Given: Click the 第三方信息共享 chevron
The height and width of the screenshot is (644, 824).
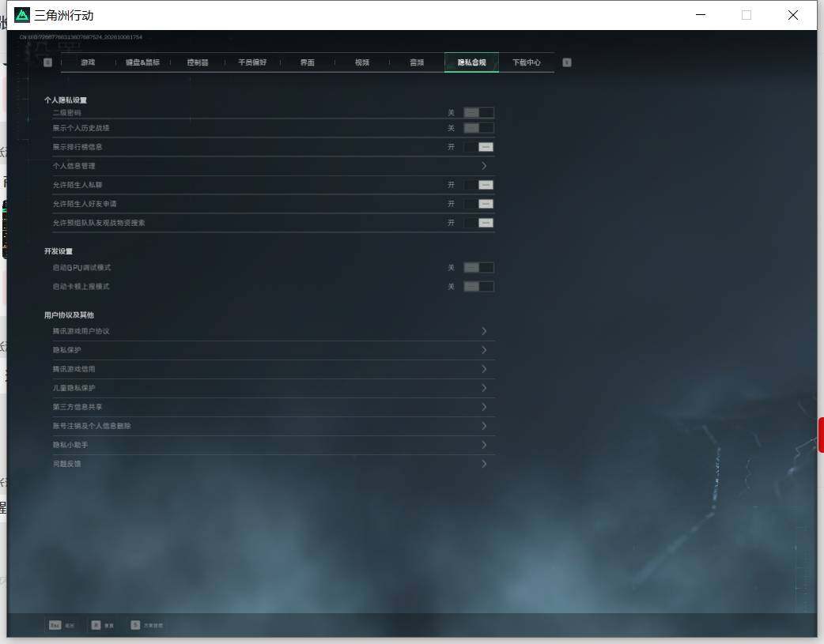Looking at the screenshot, I should coord(484,407).
